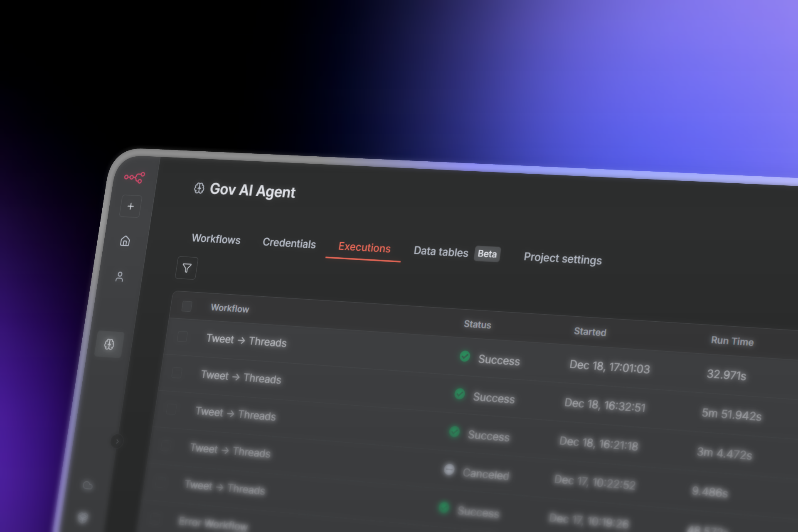Open the Personal user icon in sidebar
The height and width of the screenshot is (532, 798).
coord(120,277)
